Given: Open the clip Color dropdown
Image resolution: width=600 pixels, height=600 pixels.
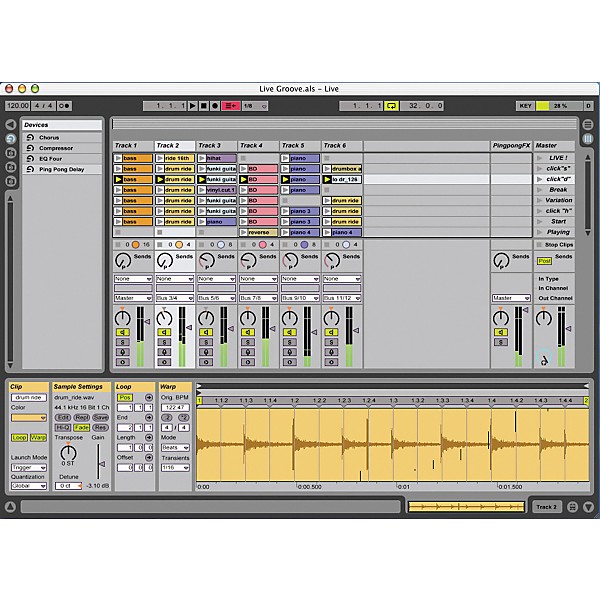Looking at the screenshot, I should click(29, 418).
